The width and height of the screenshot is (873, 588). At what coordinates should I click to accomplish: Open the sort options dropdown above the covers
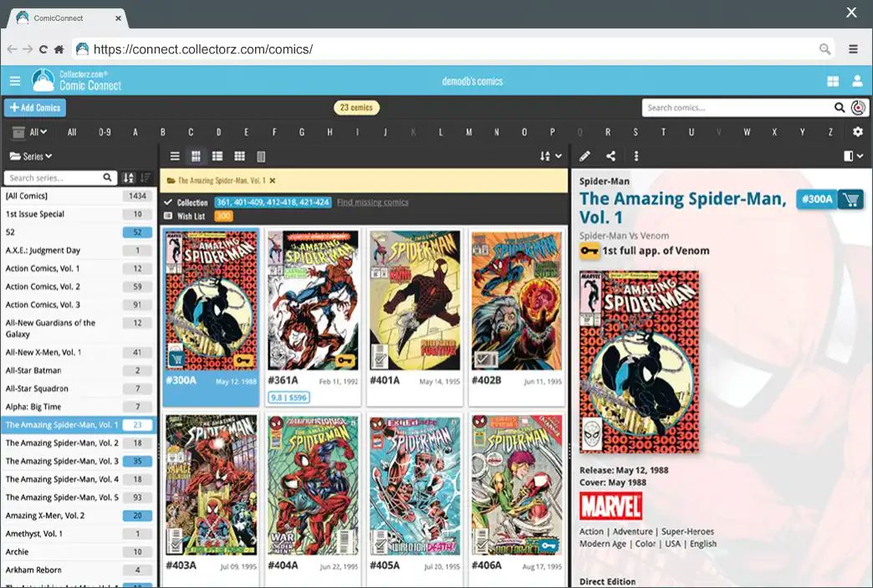point(548,156)
